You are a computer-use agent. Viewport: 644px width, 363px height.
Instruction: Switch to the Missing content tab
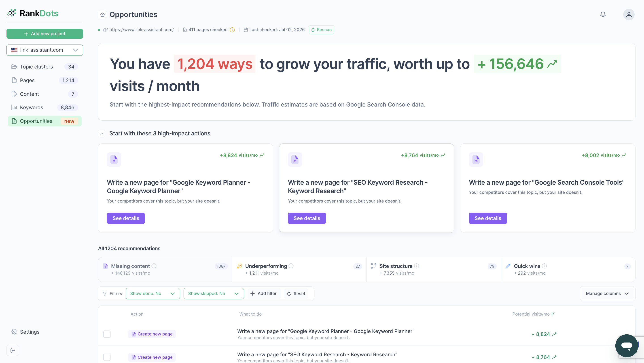(x=165, y=269)
